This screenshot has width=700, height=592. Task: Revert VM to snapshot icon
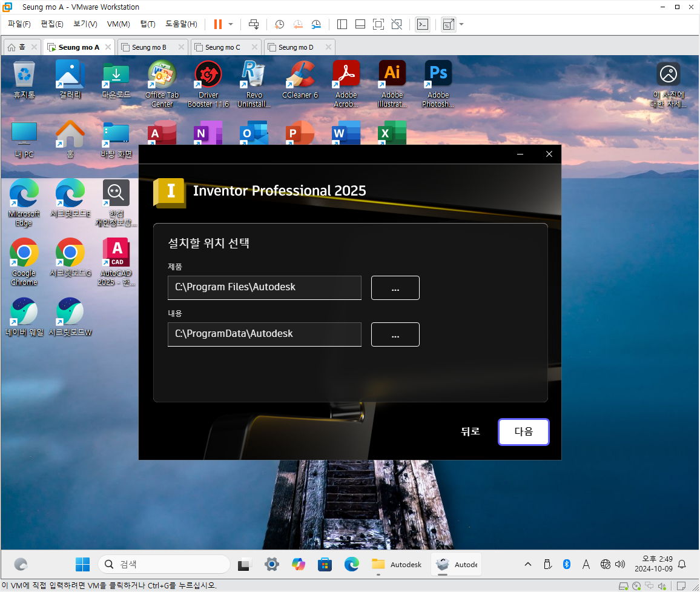click(298, 24)
